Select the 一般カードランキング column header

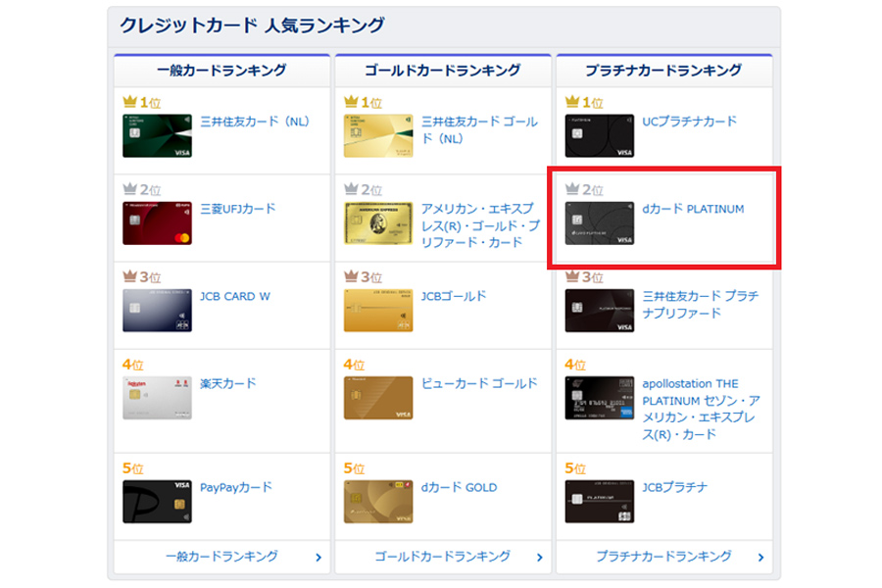coord(221,71)
